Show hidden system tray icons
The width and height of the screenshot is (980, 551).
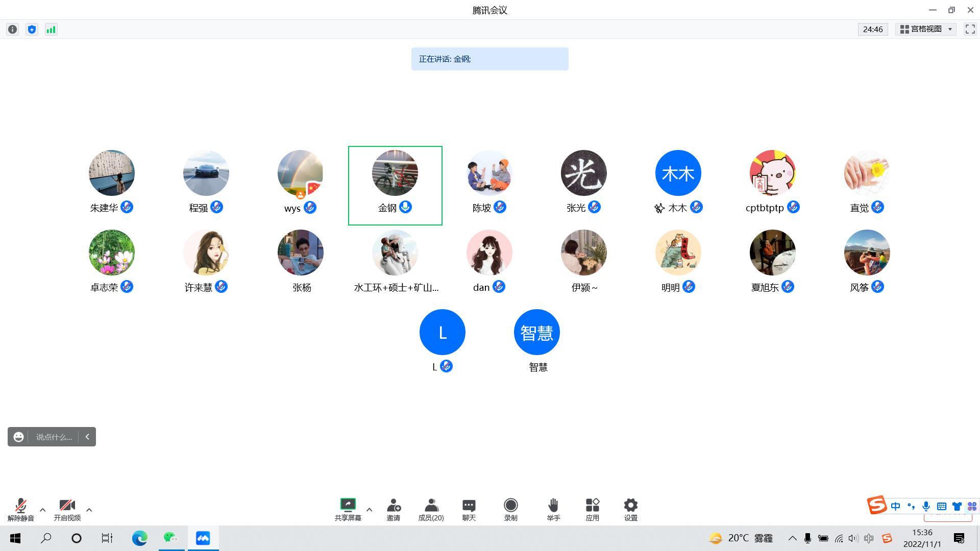pyautogui.click(x=792, y=538)
